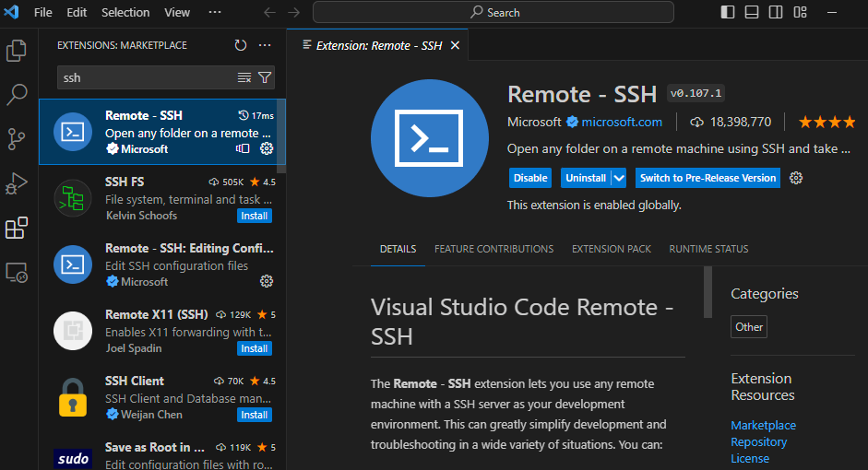Click the ssh search input field
The width and height of the screenshot is (868, 470).
click(146, 78)
